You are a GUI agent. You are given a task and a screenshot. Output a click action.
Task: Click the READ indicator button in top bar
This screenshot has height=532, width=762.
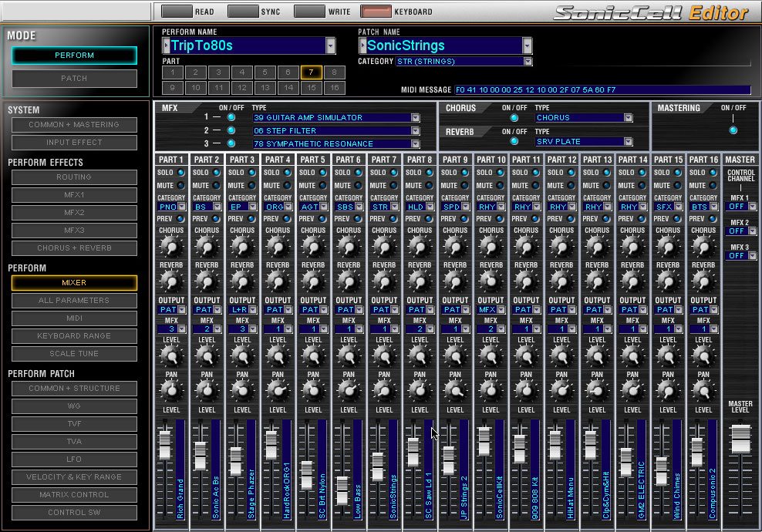click(177, 11)
